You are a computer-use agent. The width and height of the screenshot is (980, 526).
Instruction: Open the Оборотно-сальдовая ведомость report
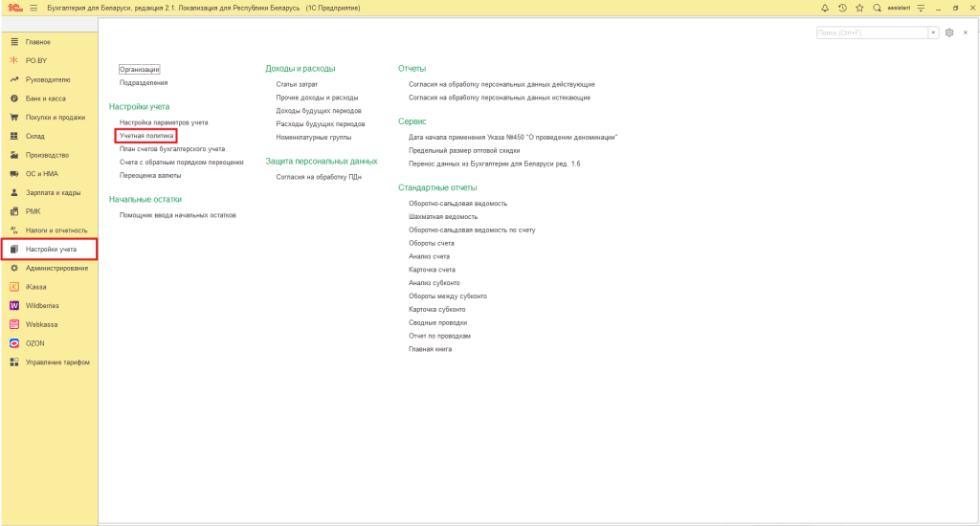pos(457,203)
